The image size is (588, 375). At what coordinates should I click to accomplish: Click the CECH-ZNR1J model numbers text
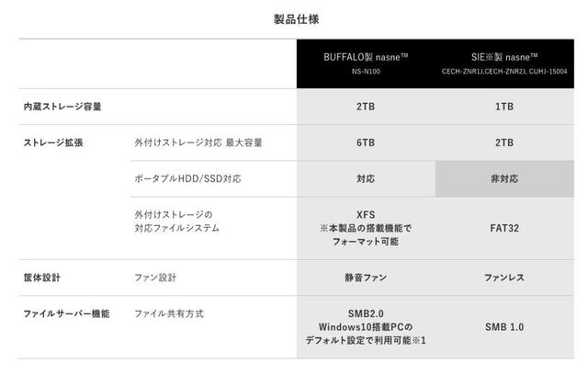[504, 72]
